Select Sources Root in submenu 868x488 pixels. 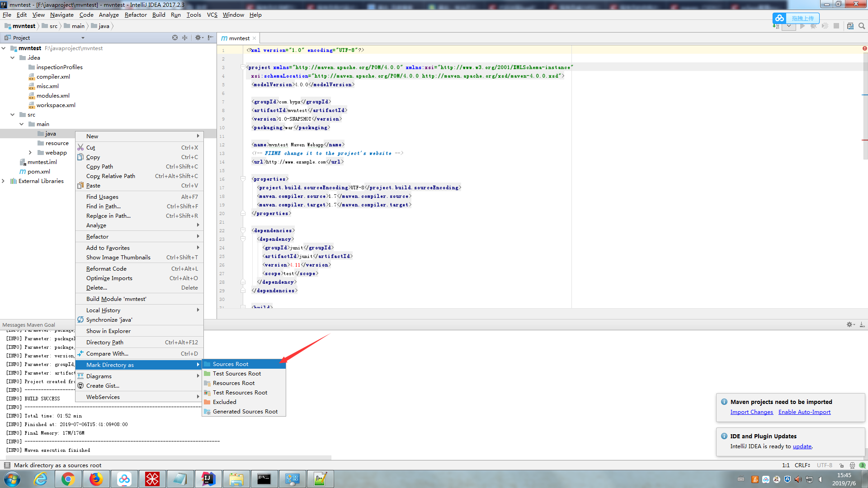(x=231, y=364)
